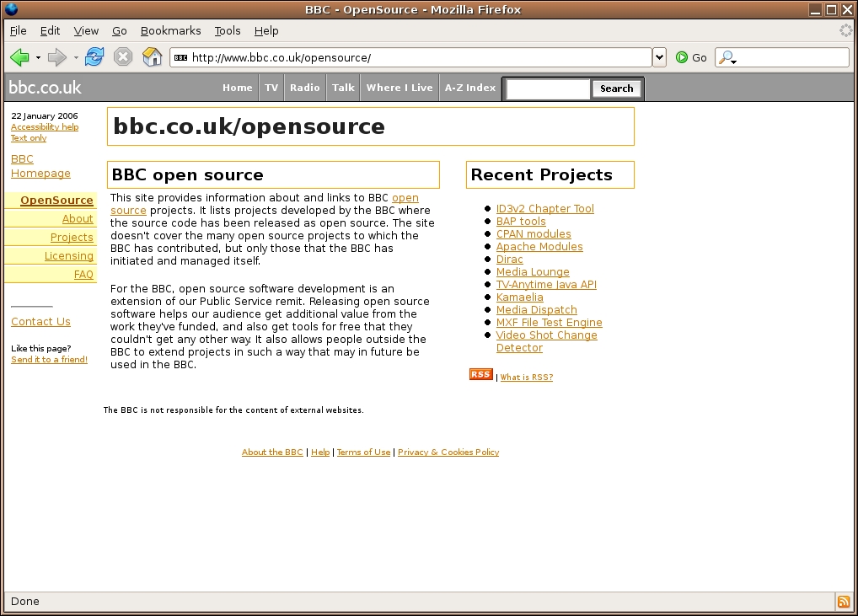Follow the 'open source' link in the intro paragraph
858x616 pixels.
click(405, 197)
